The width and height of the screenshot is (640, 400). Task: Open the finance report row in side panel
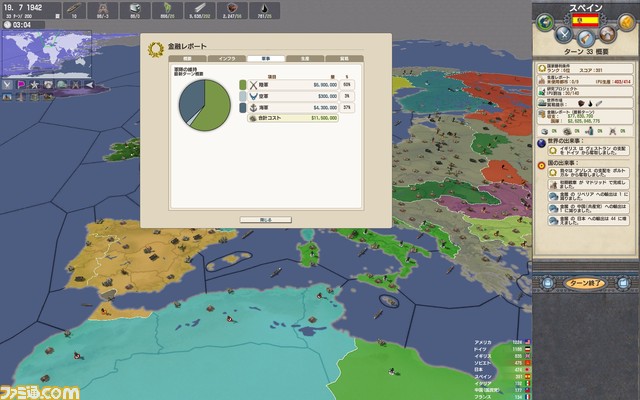[585, 116]
